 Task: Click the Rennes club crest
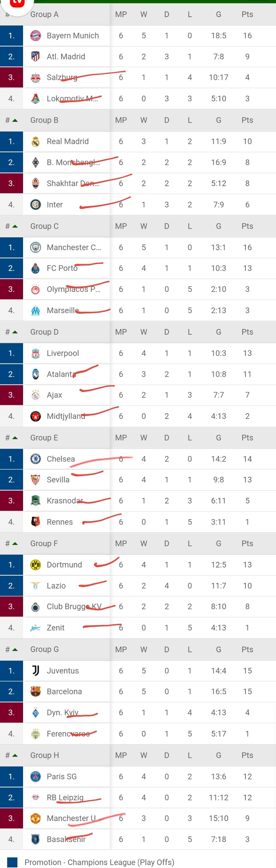click(35, 522)
